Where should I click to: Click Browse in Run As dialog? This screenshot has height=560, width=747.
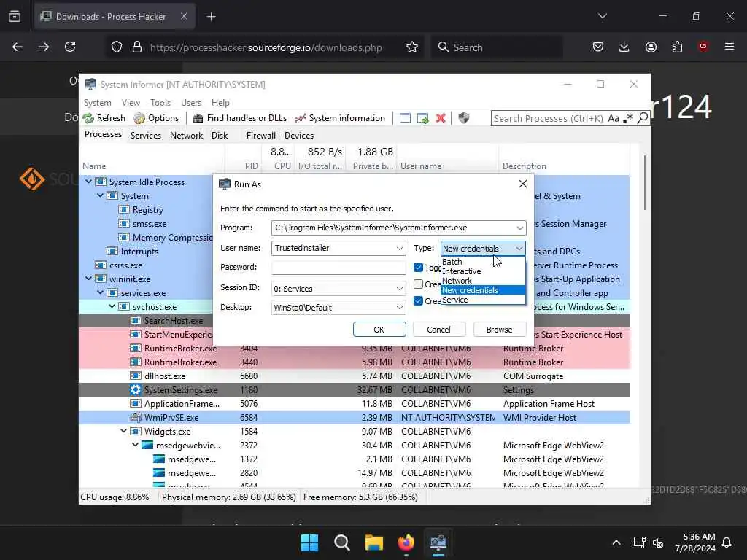pyautogui.click(x=499, y=330)
